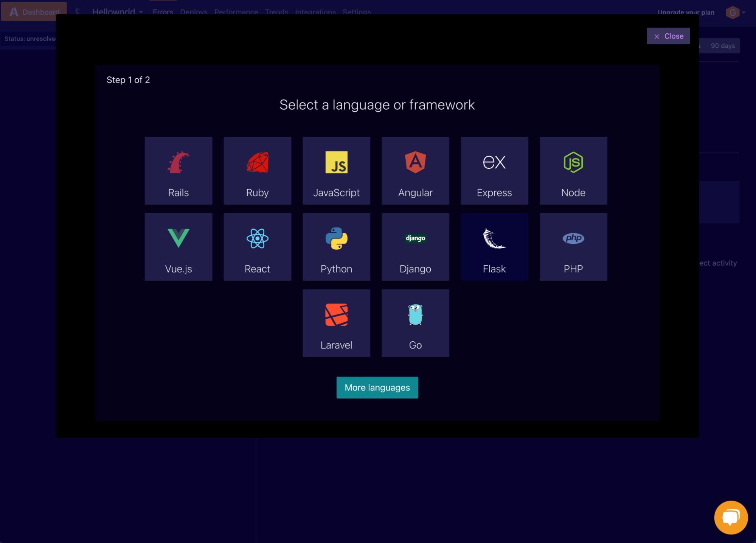
Task: Choose the PHP language tile
Action: point(573,247)
